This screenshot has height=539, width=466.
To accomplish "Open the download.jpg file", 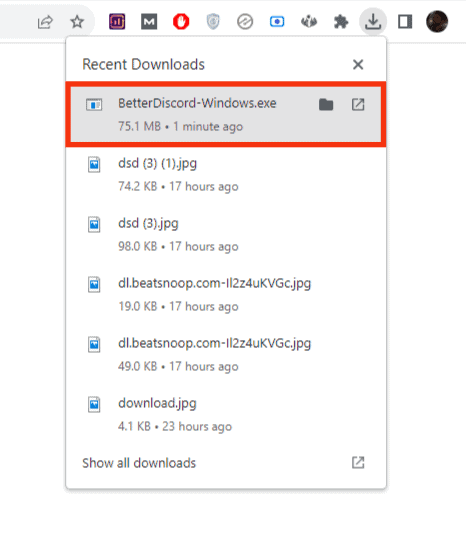I will click(x=226, y=415).
